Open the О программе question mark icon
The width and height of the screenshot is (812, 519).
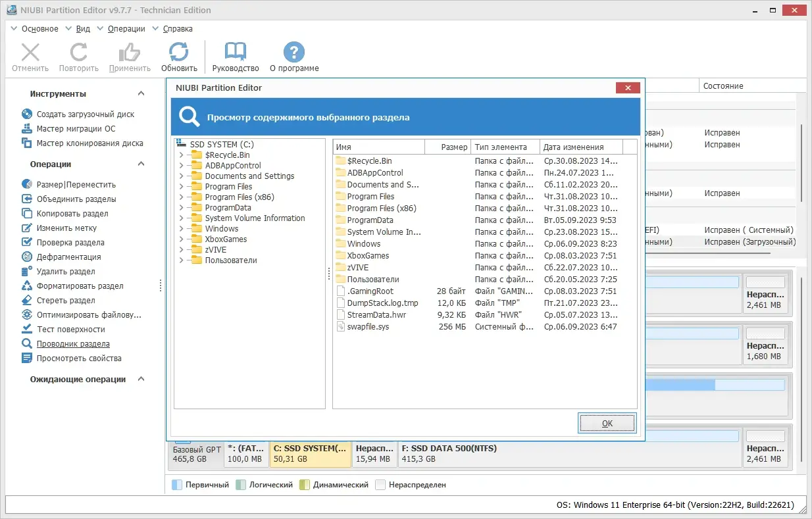click(x=294, y=52)
